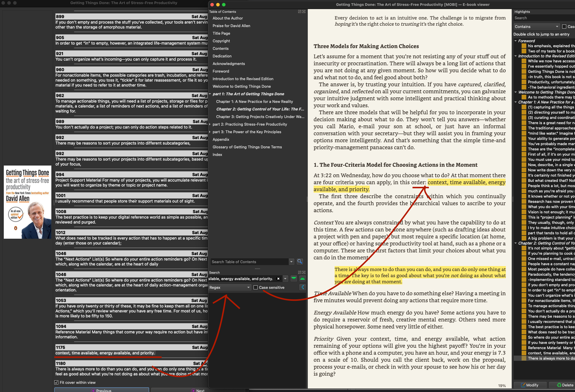Click the Getting Things Done cover thumbnail
575x392 pixels.
coord(27,202)
